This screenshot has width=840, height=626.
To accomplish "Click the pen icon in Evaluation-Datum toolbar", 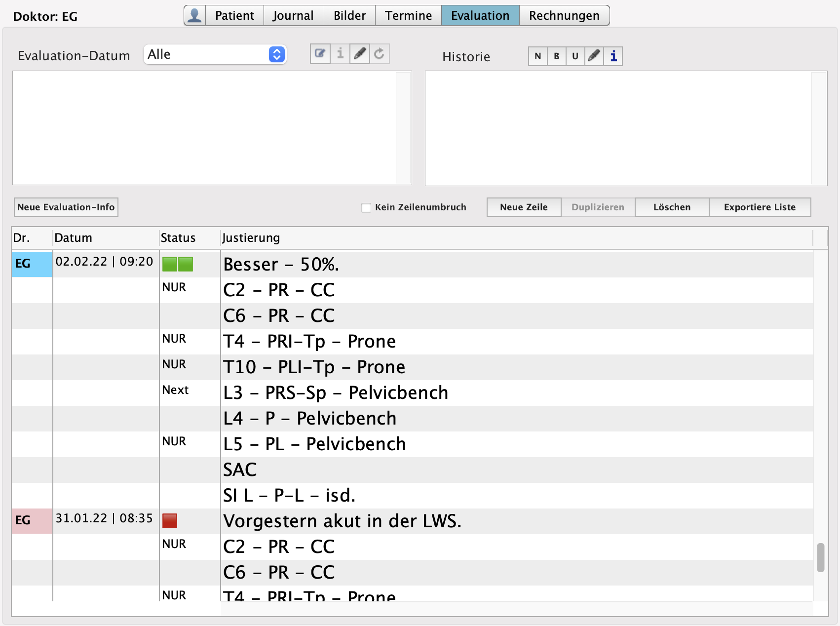I will (360, 54).
